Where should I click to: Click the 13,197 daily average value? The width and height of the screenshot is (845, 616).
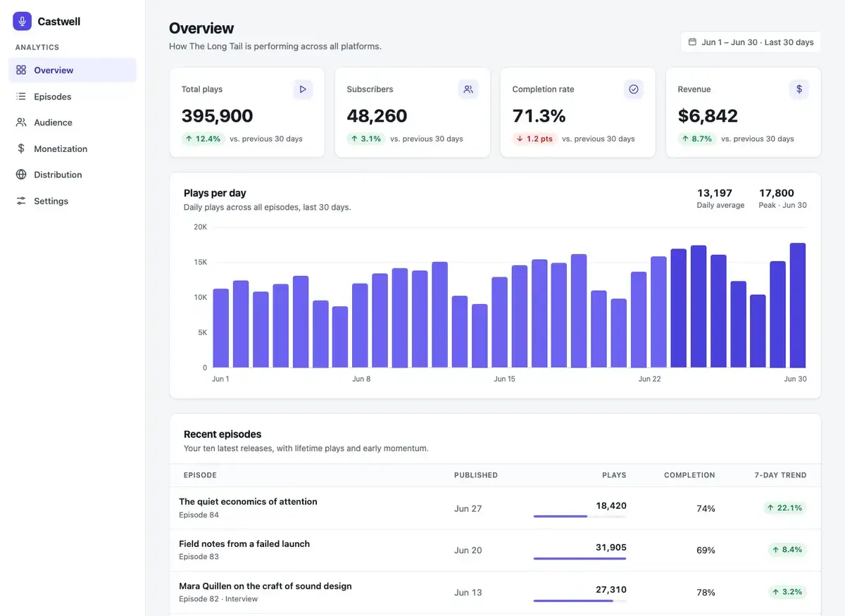tap(715, 193)
